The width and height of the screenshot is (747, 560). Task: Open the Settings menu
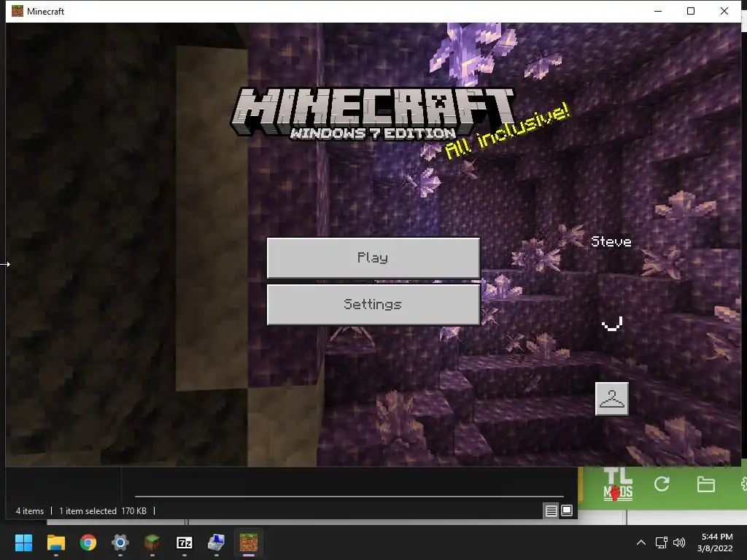[x=373, y=304]
